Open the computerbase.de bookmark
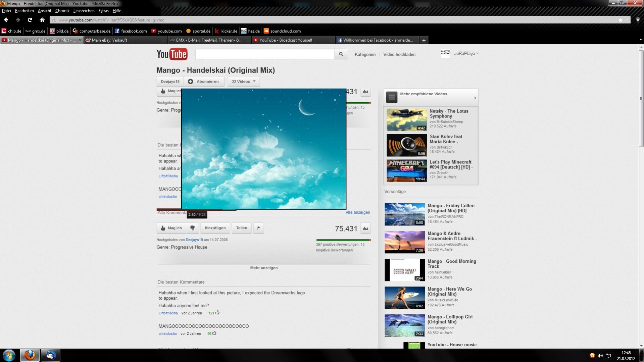The width and height of the screenshot is (644, 362). tap(92, 31)
